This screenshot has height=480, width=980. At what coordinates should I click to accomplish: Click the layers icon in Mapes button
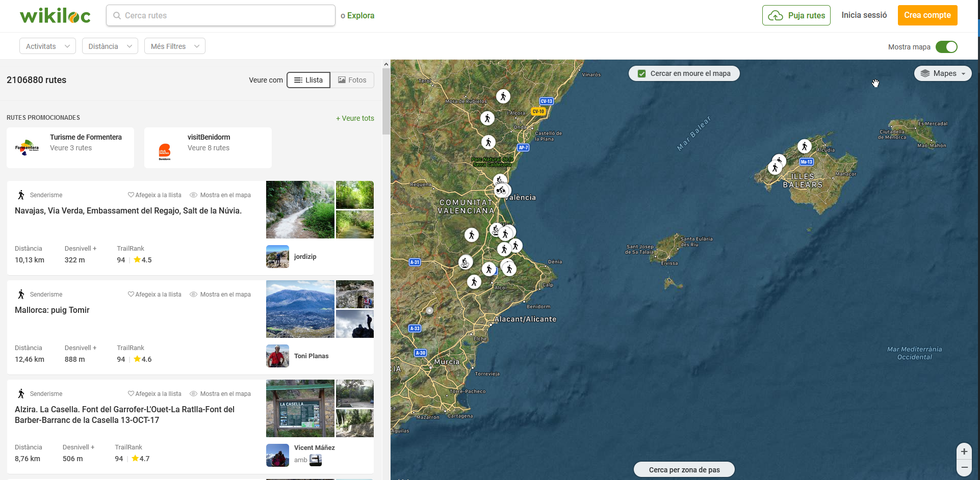[925, 73]
